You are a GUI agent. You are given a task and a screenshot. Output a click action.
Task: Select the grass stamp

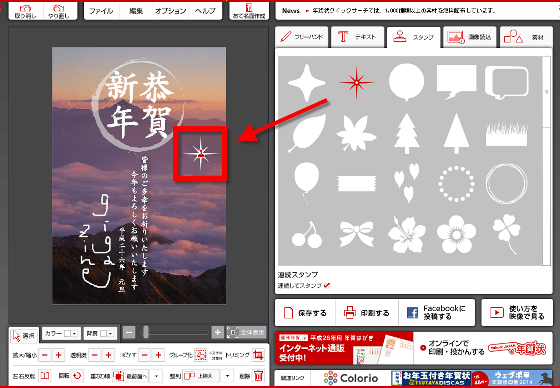(x=506, y=134)
